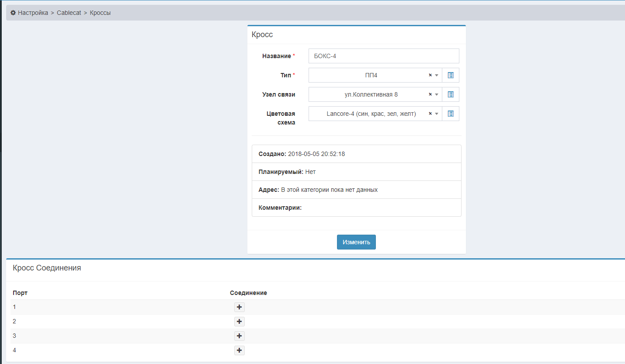Navigate to Кроссы breadcrumb item
This screenshot has height=364, width=625.
[100, 13]
